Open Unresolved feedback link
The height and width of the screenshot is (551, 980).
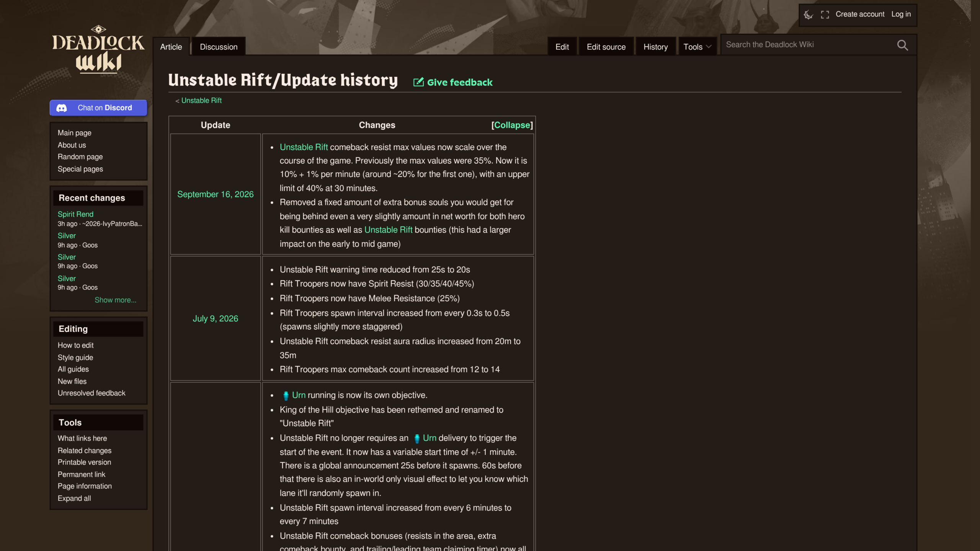[91, 393]
